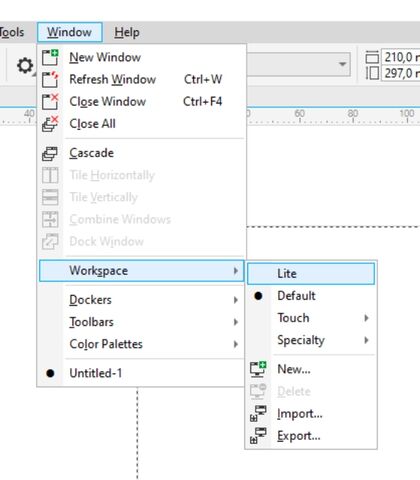Screen dimensions: 420x480
Task: Choose the Lite workspace
Action: (311, 274)
